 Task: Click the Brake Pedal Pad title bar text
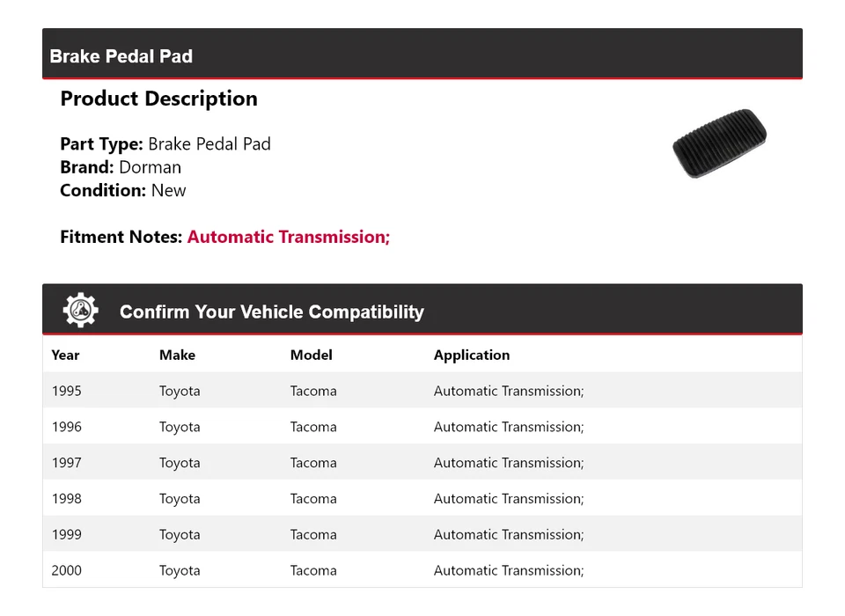[121, 56]
